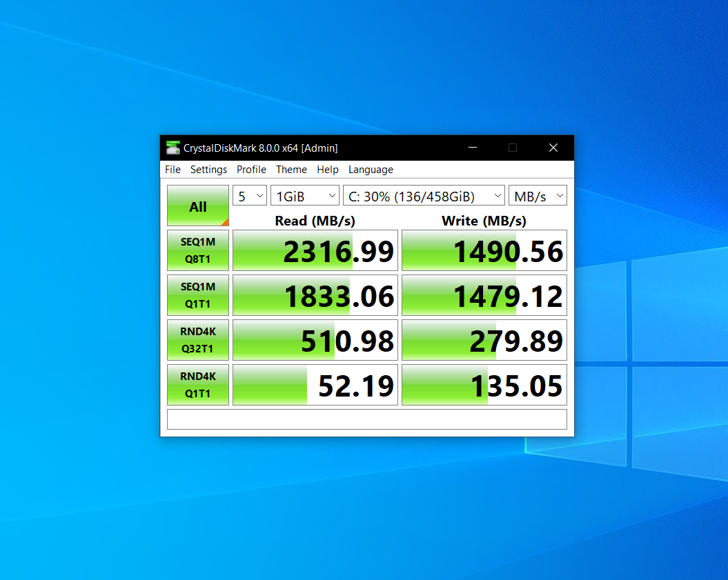728x580 pixels.
Task: Click the 279.89 random write result
Action: point(484,340)
